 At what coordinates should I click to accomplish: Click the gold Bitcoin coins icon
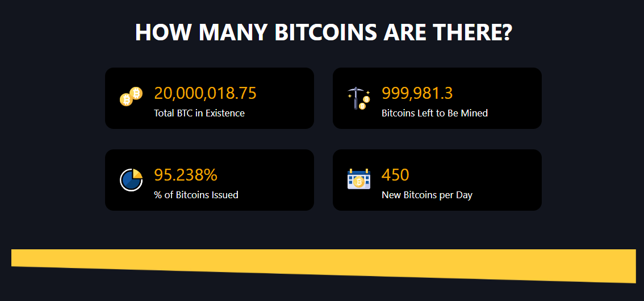click(x=131, y=97)
